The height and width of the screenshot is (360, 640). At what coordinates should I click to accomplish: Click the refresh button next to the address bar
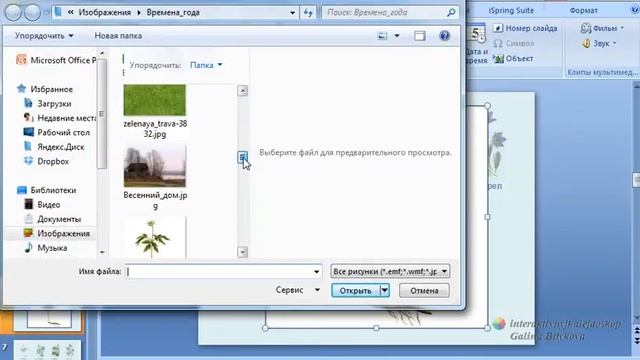point(309,13)
